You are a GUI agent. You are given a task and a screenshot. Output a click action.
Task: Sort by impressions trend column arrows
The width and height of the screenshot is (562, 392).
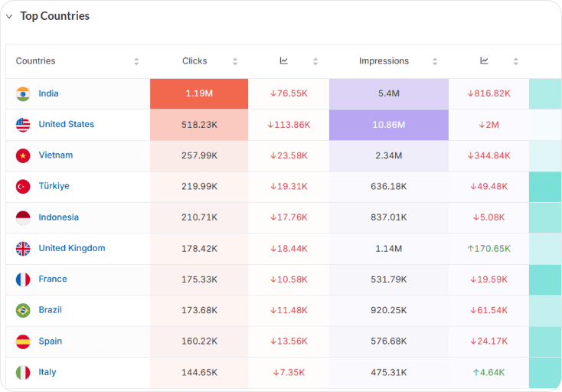(516, 61)
